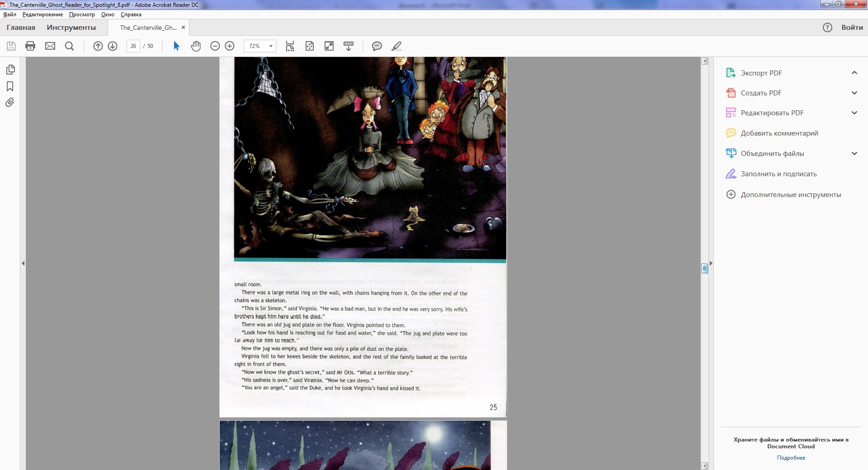This screenshot has width=868, height=470.
Task: Open Справка menu
Action: [x=131, y=14]
